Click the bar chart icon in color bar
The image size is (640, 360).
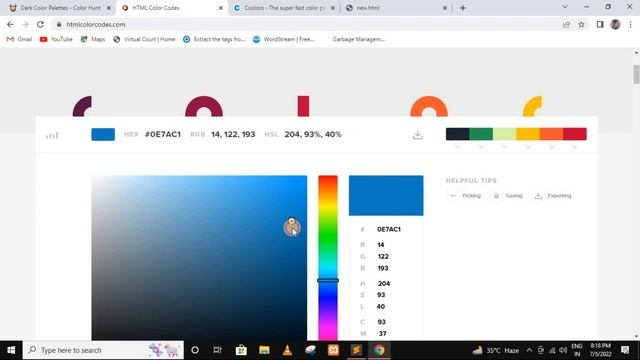(52, 135)
